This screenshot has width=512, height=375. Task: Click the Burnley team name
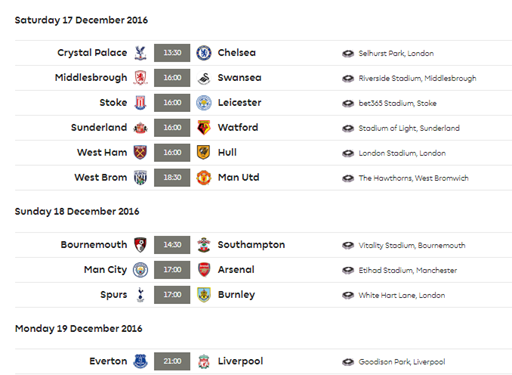point(236,295)
